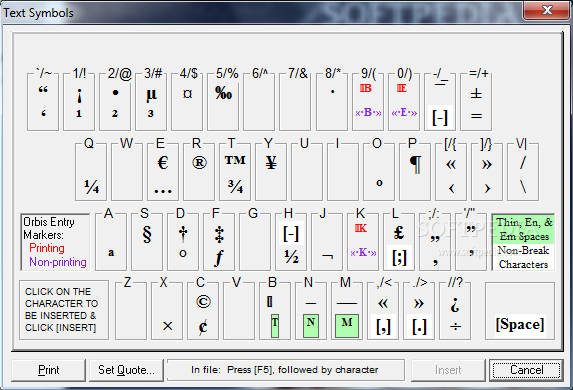The height and width of the screenshot is (390, 573).
Task: Select the green en space N
Action: (x=311, y=325)
